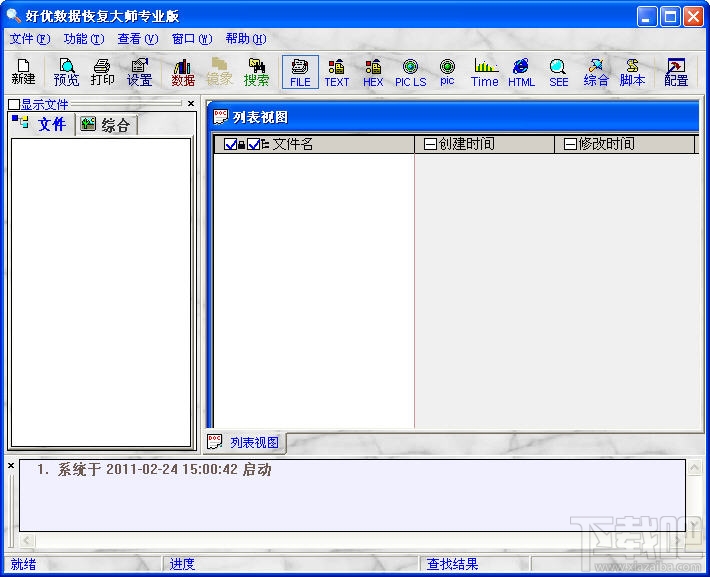Select the TEXT view icon
Viewport: 710px width, 577px height.
point(336,72)
